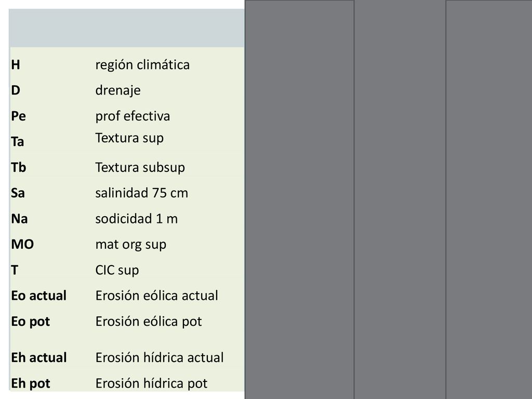Image resolution: width=532 pixels, height=399 pixels.
Task: Click the Na abbreviation
Action: click(x=19, y=219)
